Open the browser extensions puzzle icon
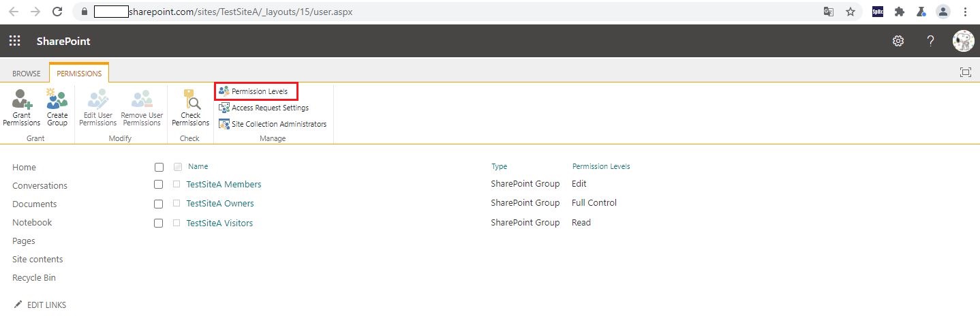 pos(900,12)
